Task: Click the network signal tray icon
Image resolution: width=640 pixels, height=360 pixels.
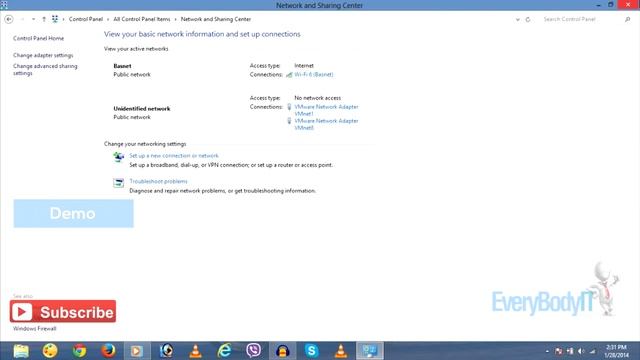Action: click(593, 351)
